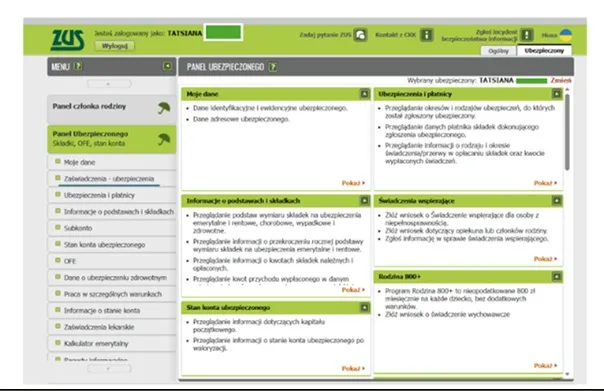The width and height of the screenshot is (604, 391).
Task: Open Stan konta ubezpieczonego menu item
Action: coord(112,245)
